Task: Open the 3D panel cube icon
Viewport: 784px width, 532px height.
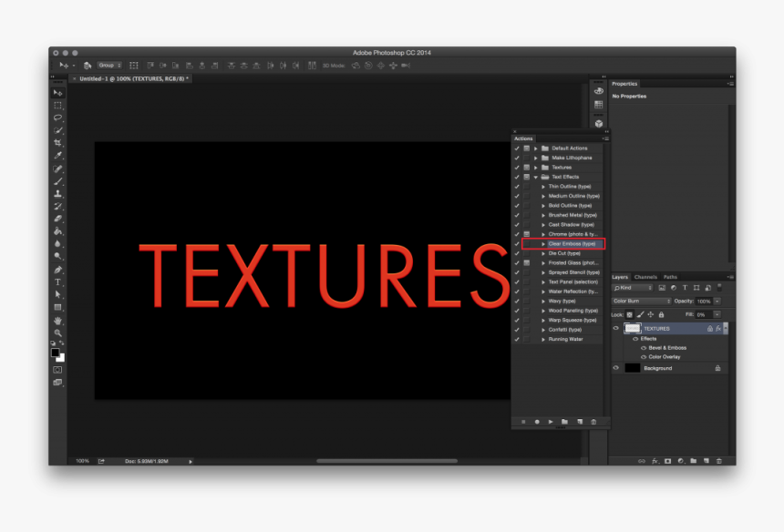Action: click(x=599, y=123)
